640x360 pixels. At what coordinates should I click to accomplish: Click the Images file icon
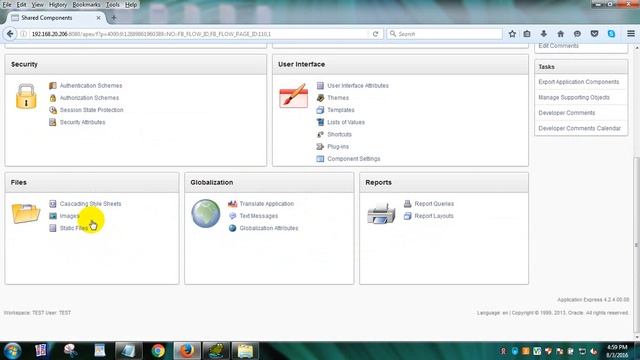click(53, 216)
